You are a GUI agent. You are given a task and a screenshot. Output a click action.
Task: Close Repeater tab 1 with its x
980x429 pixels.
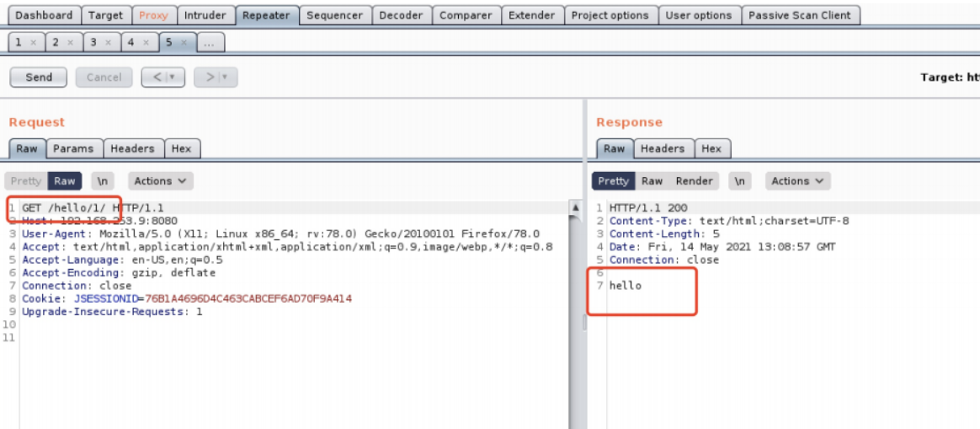(x=33, y=42)
